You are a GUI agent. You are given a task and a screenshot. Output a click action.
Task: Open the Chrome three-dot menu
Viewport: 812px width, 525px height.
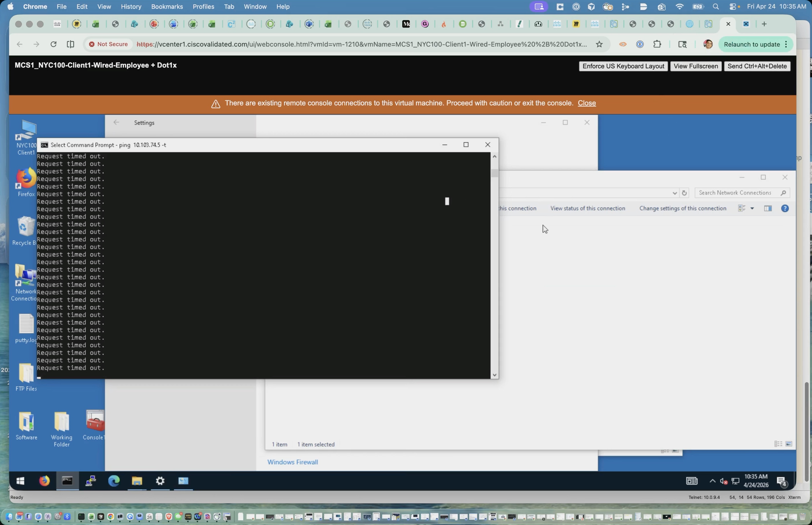pos(786,44)
